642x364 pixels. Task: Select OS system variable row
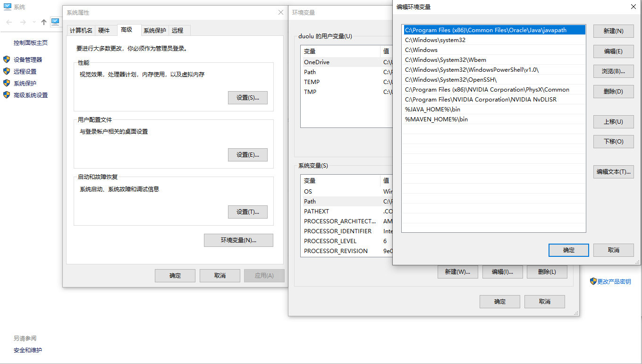[346, 191]
